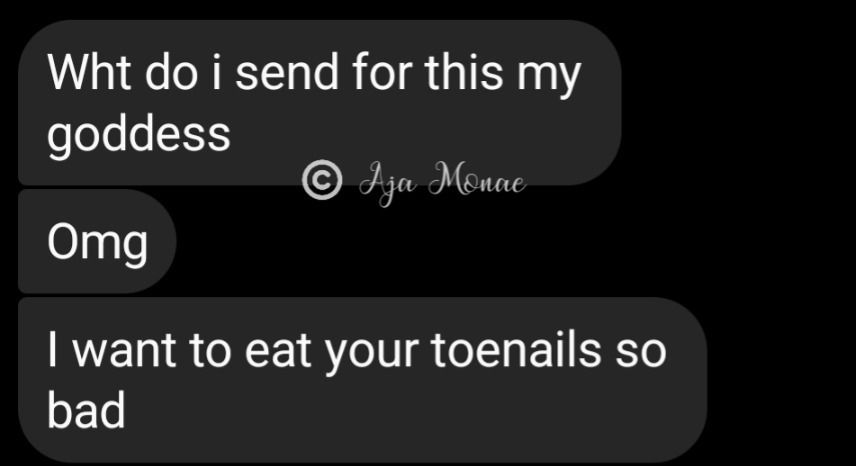856x466 pixels.
Task: Click the word bad in last message
Action: 86,410
